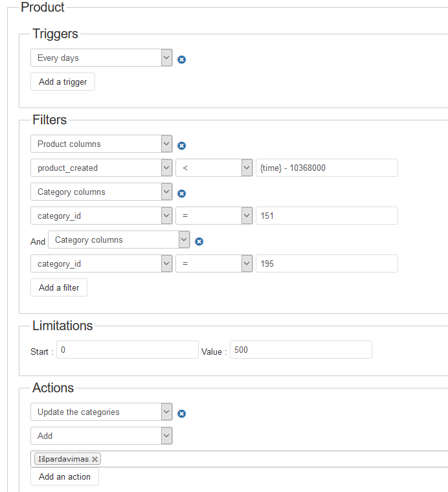Click the category value field with 195

[326, 263]
